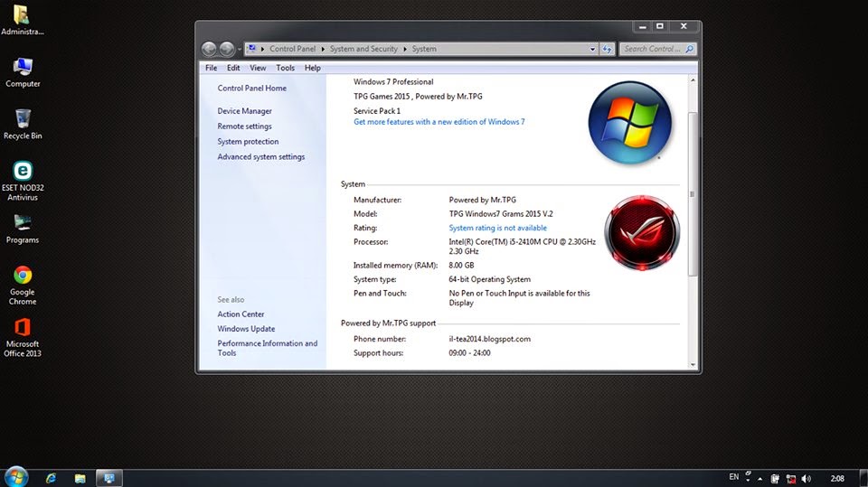Click System rating is not available link
Screen dimensions: 868x487
click(497, 228)
